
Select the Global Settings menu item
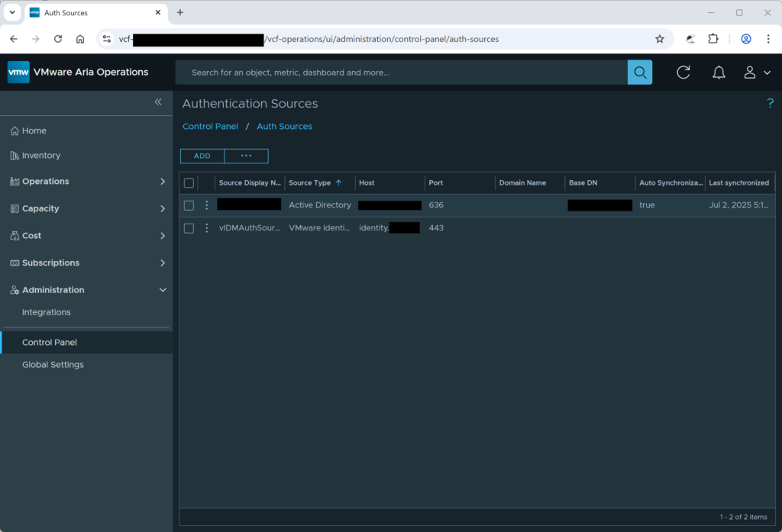pos(52,364)
